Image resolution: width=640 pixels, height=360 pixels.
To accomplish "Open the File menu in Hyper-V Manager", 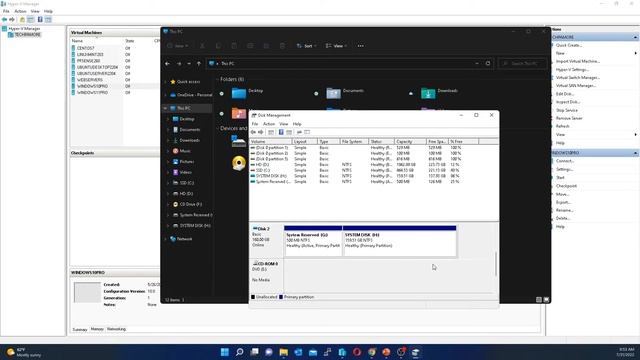I will coord(6,11).
